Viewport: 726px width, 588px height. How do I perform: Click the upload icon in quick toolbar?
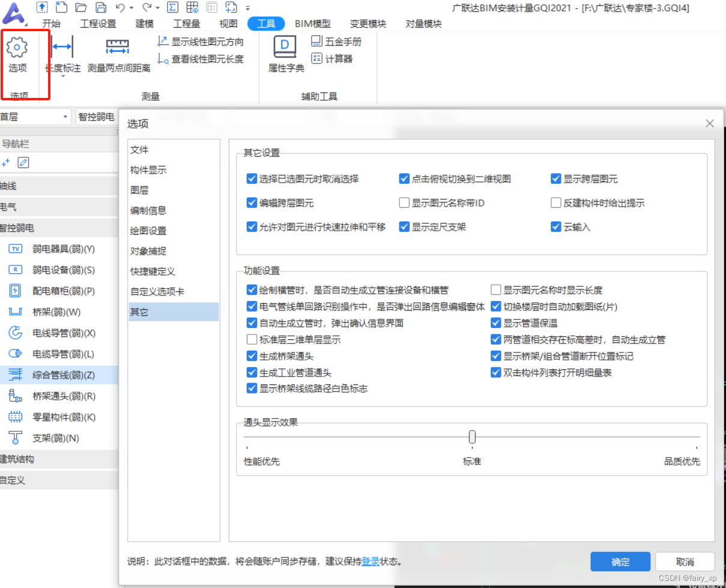point(41,7)
